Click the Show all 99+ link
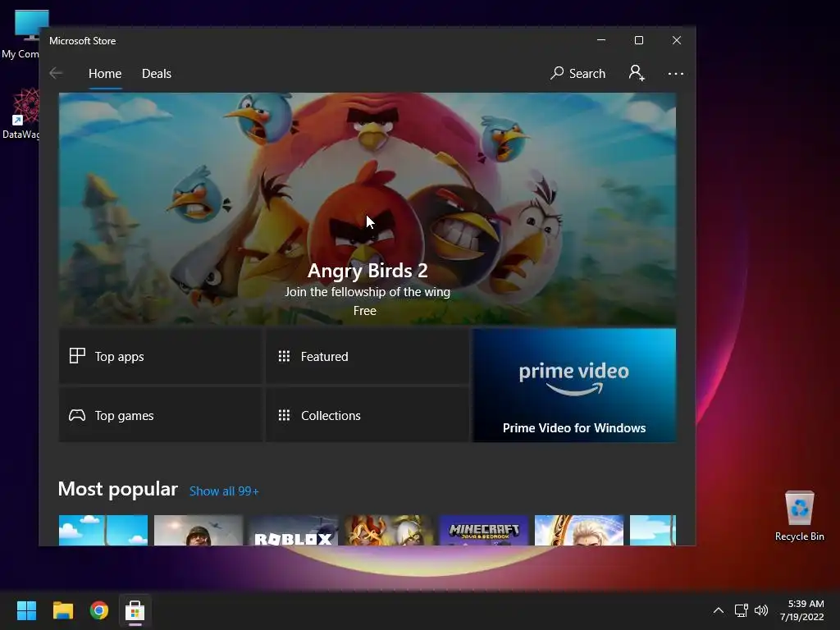 click(x=224, y=491)
